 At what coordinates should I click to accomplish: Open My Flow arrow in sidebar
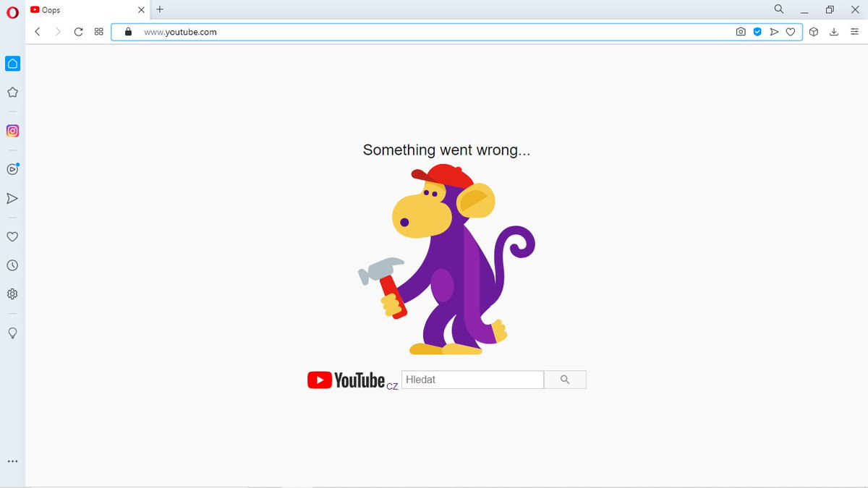pos(12,198)
